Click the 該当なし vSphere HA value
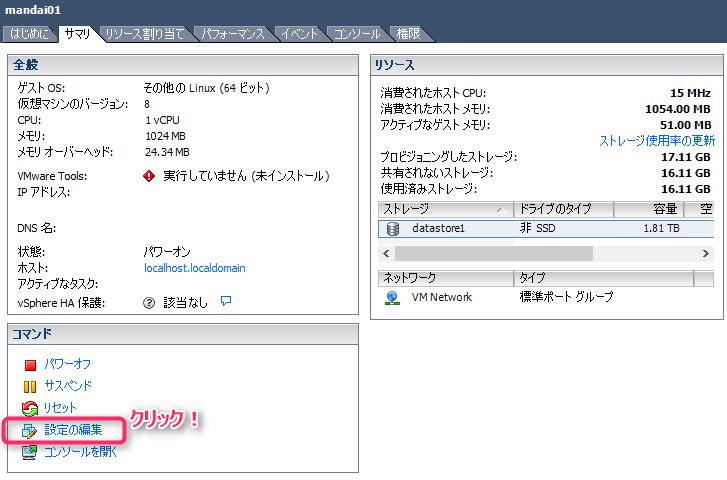 coord(185,303)
